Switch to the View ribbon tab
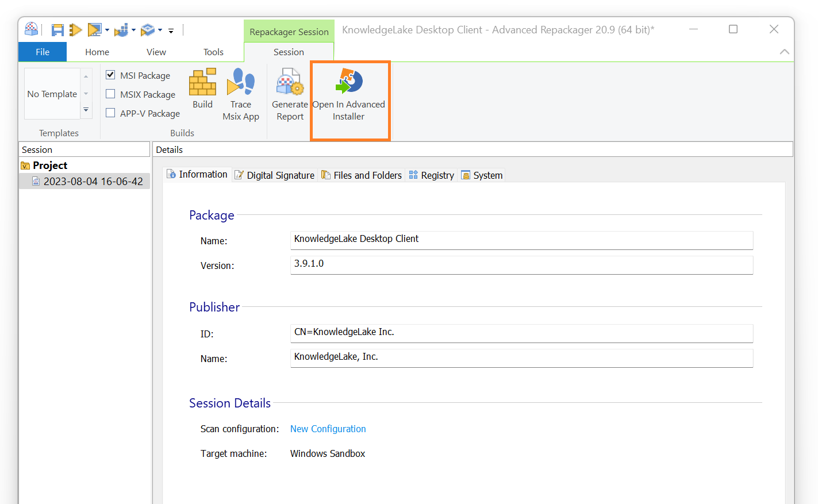818x504 pixels. [x=156, y=52]
